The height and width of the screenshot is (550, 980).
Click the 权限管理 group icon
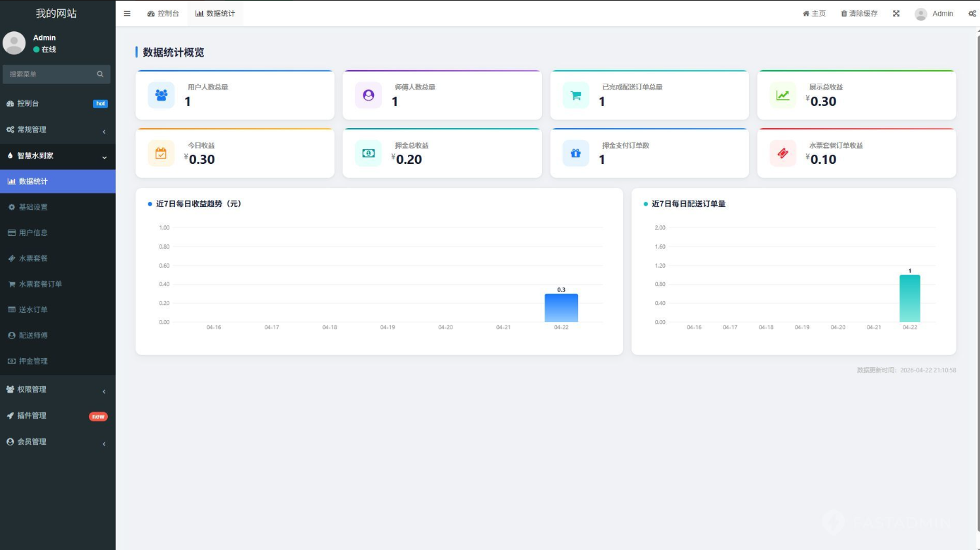pos(10,389)
